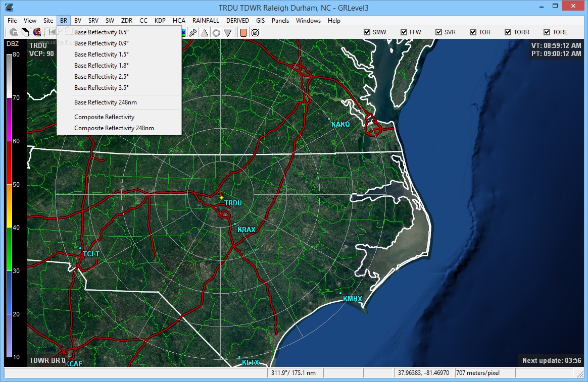Select Base Reflectivity 248nm option

tap(119, 102)
